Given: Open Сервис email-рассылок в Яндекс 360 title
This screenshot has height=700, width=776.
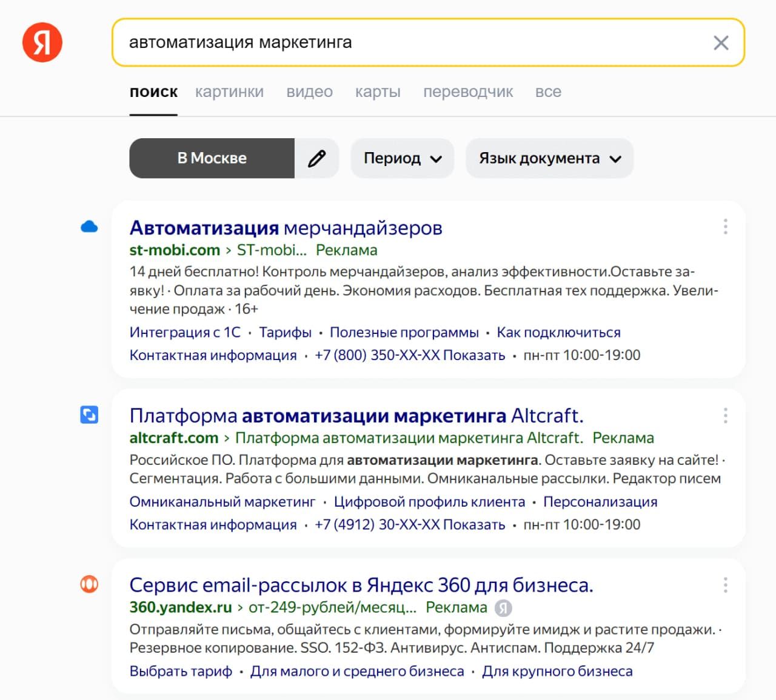Looking at the screenshot, I should pos(361,585).
